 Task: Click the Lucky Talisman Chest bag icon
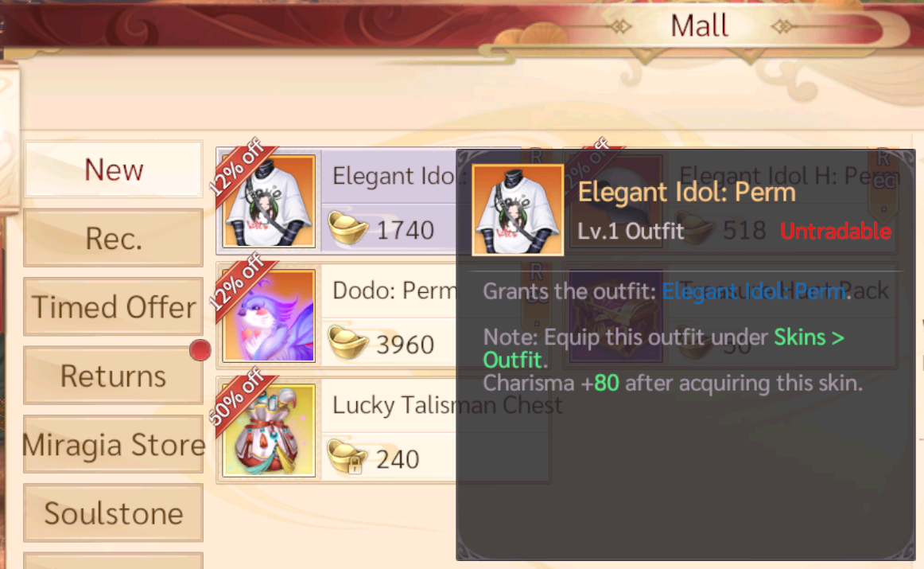point(269,431)
